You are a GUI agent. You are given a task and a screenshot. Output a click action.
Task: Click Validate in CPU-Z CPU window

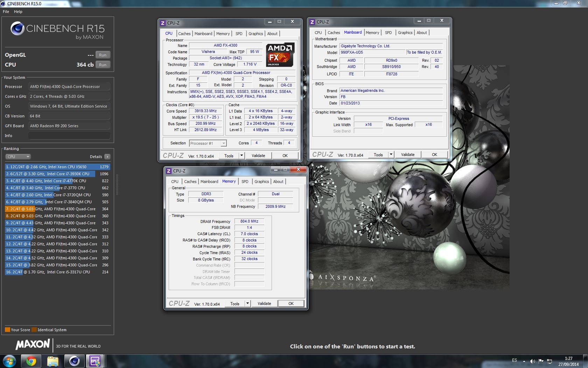pos(258,156)
